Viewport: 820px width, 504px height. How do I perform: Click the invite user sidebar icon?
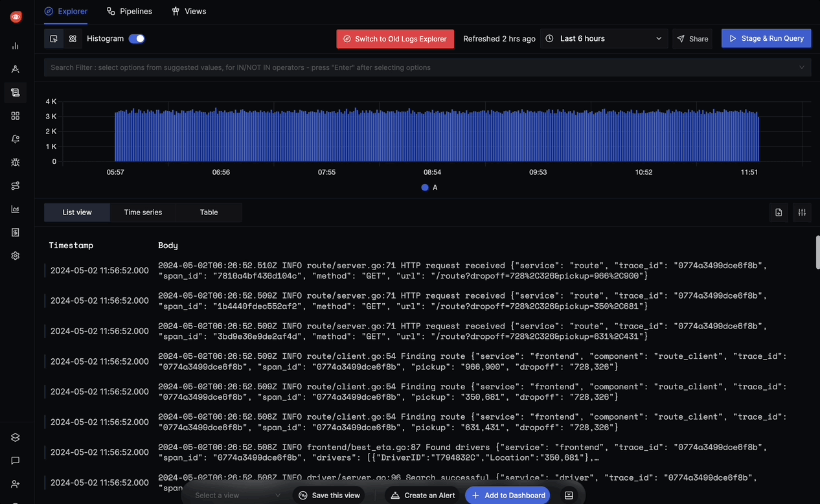coord(16,484)
